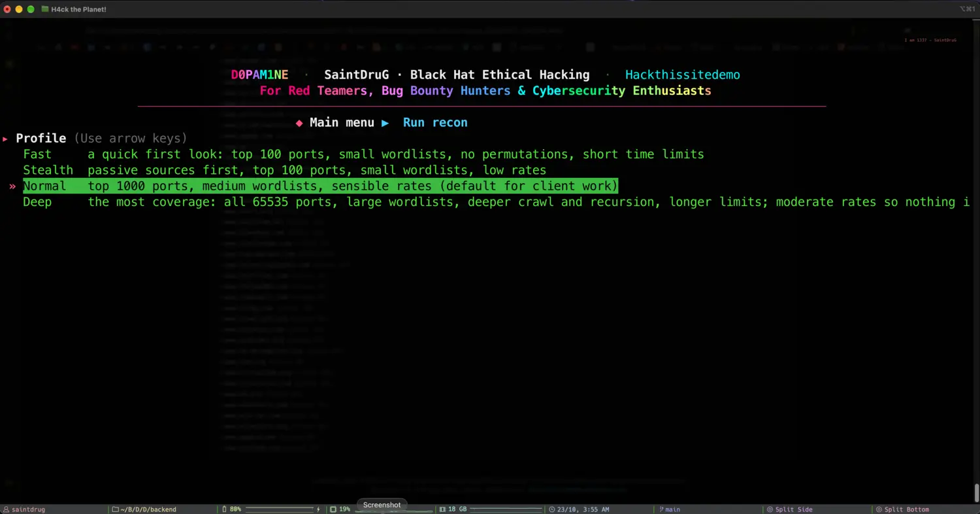Click 'SaintDruG · Black Hat Ethical Hacking' text

click(457, 75)
